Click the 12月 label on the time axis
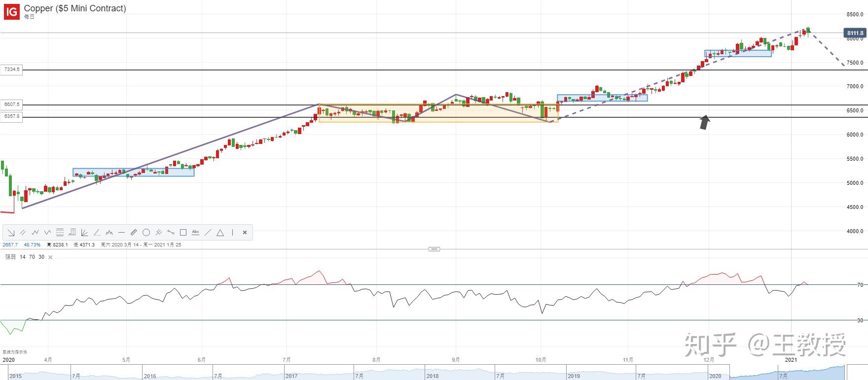 (x=709, y=360)
